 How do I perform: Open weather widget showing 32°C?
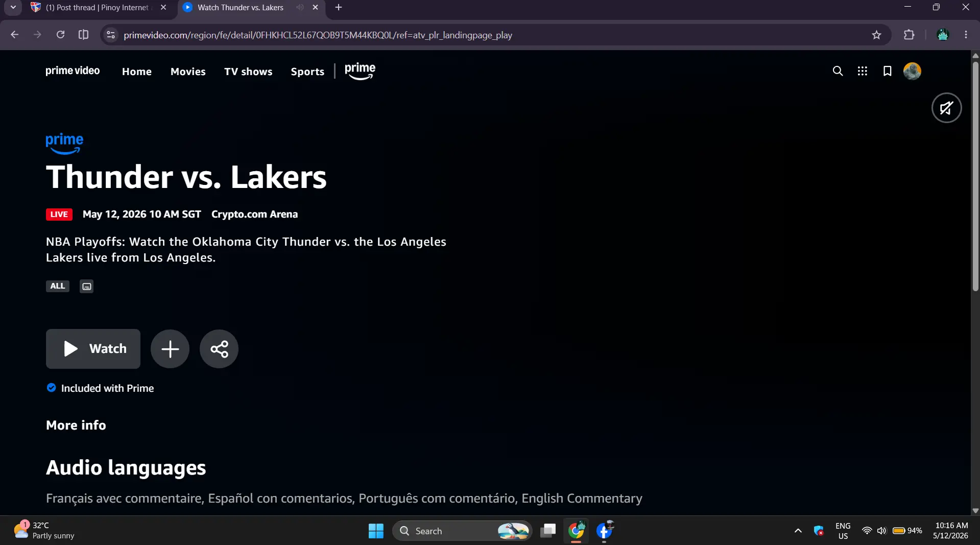tap(44, 530)
